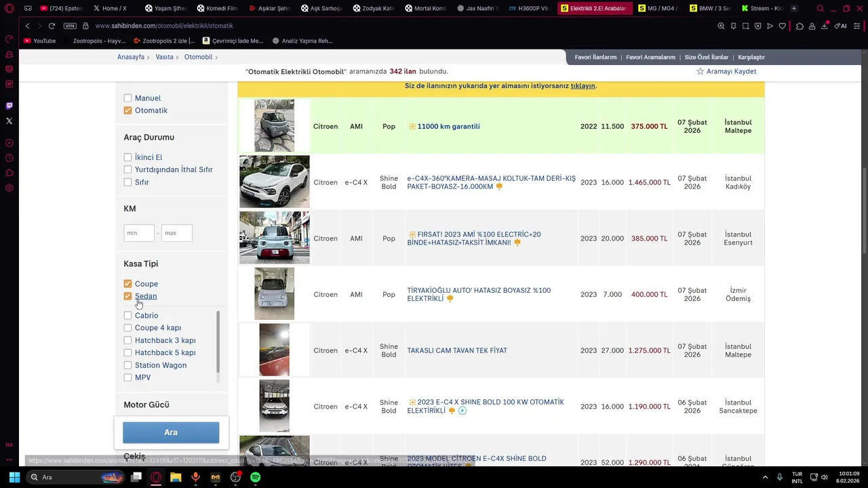Click the blue Ara search button
Screen dimensions: 868x488
pyautogui.click(x=171, y=432)
